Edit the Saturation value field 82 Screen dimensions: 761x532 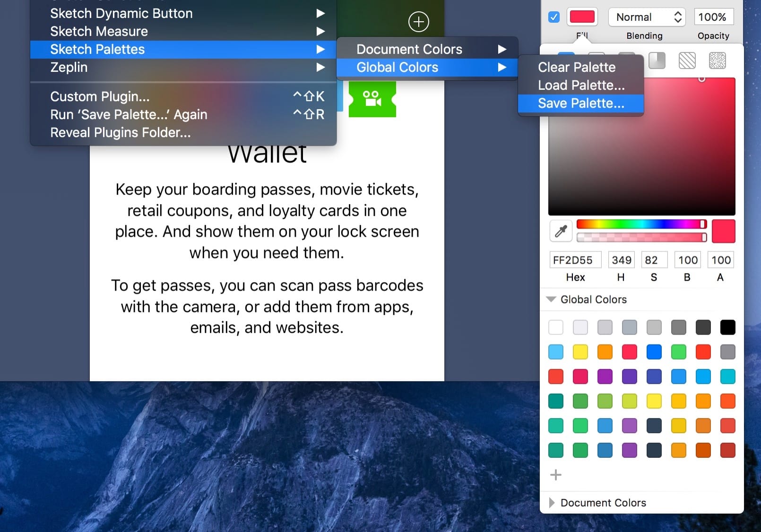click(654, 260)
